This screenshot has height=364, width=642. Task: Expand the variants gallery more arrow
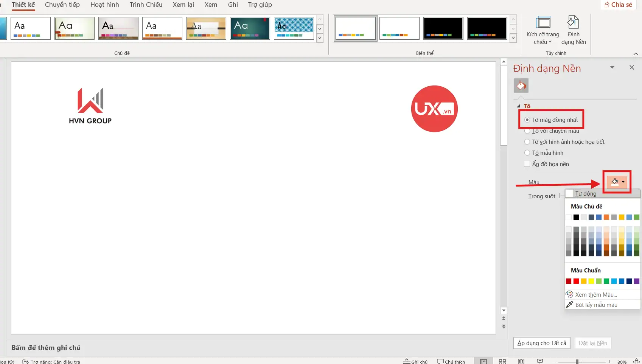513,38
